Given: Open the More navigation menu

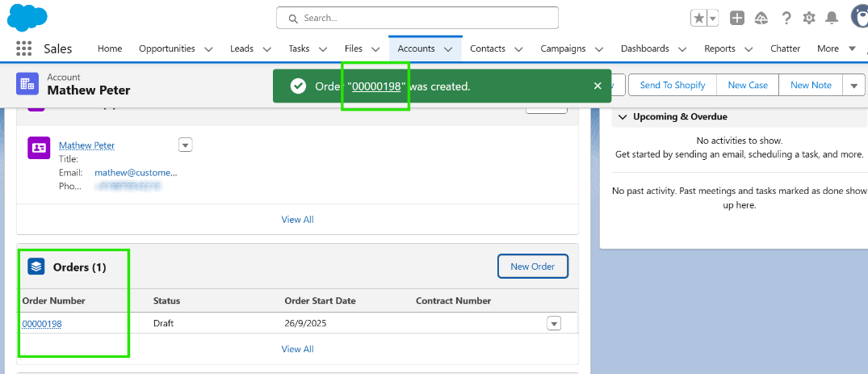Looking at the screenshot, I should point(836,48).
